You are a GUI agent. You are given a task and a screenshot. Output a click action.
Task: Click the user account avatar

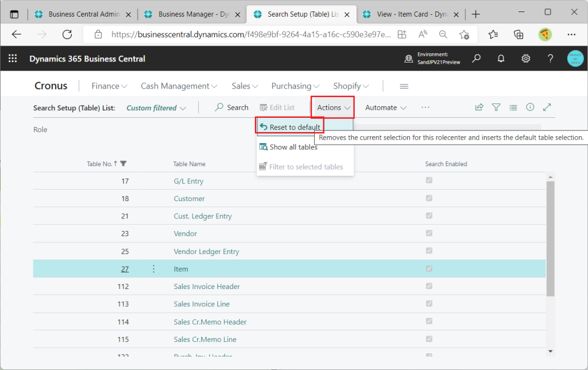tap(575, 59)
